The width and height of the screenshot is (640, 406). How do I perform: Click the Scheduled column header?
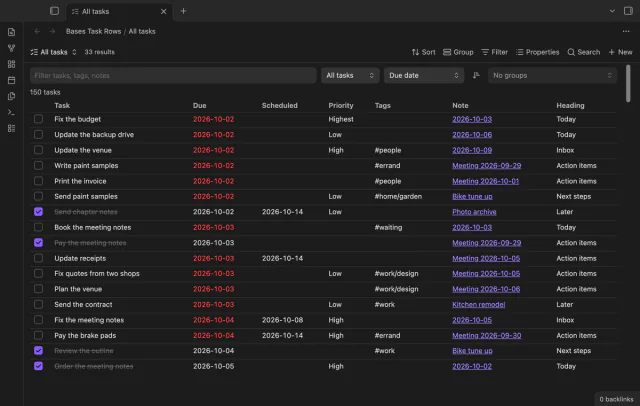(x=280, y=105)
